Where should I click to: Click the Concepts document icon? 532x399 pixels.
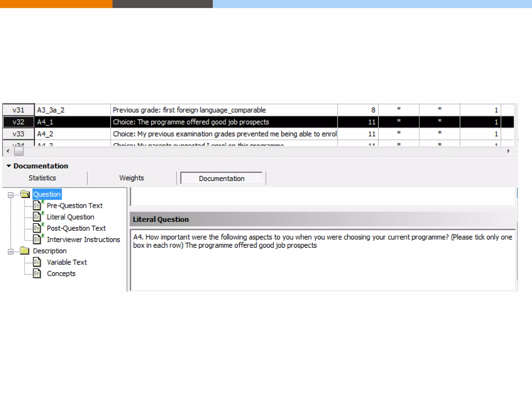pos(37,273)
